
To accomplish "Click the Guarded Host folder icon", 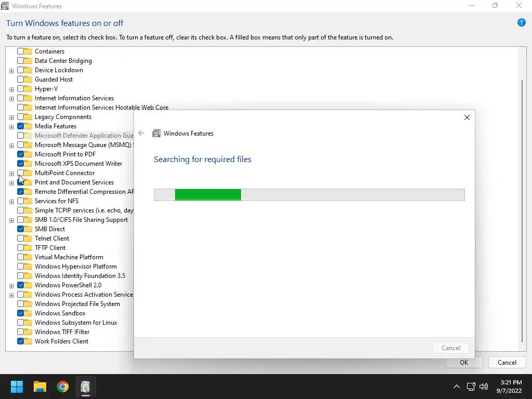I will pos(28,79).
